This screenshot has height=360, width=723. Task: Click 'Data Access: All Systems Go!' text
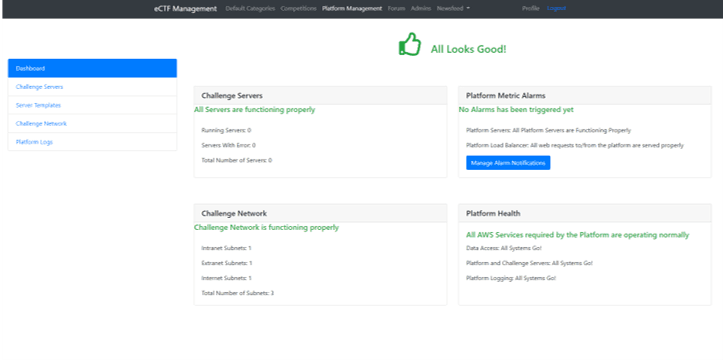coord(504,248)
